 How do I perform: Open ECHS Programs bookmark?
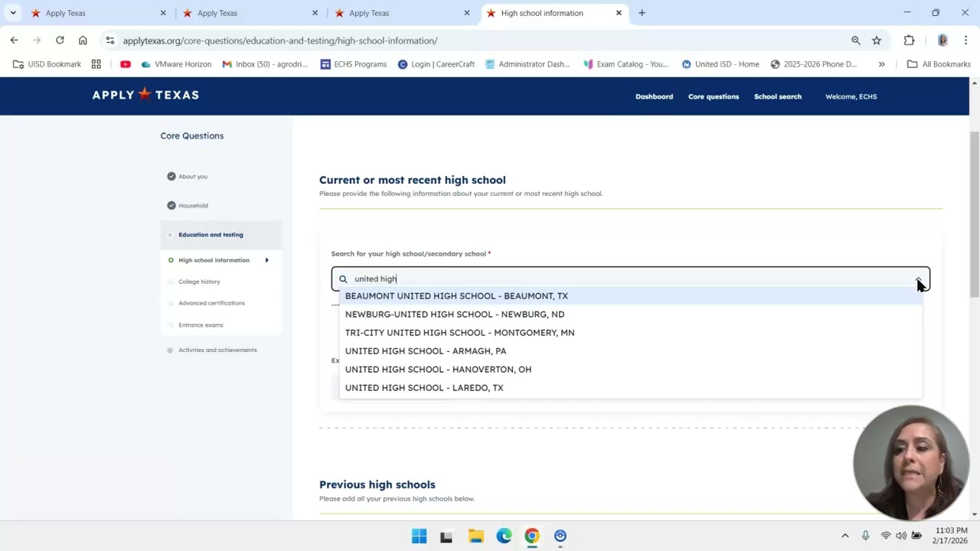(x=354, y=64)
